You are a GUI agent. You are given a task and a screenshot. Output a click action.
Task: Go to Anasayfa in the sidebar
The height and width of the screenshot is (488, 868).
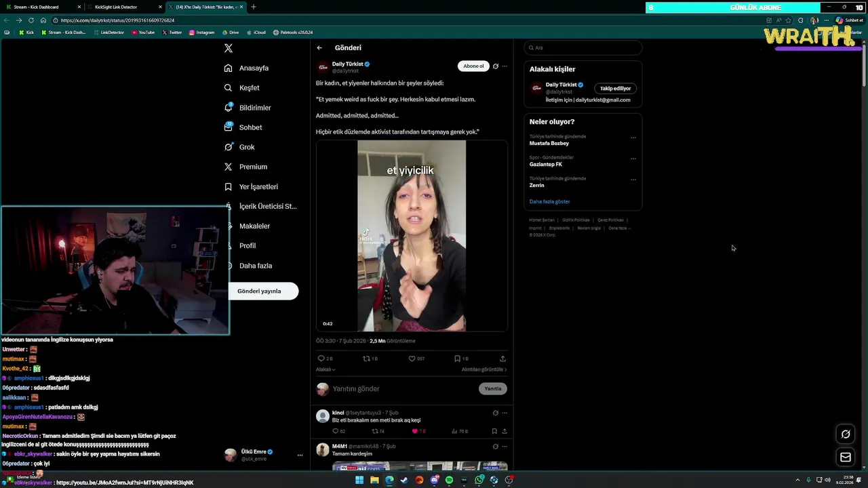point(247,68)
